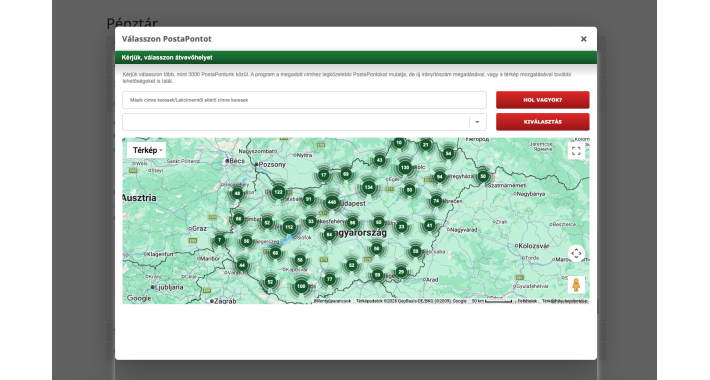This screenshot has height=380, width=710.
Task: Click the Street View pegman icon
Action: click(x=576, y=285)
